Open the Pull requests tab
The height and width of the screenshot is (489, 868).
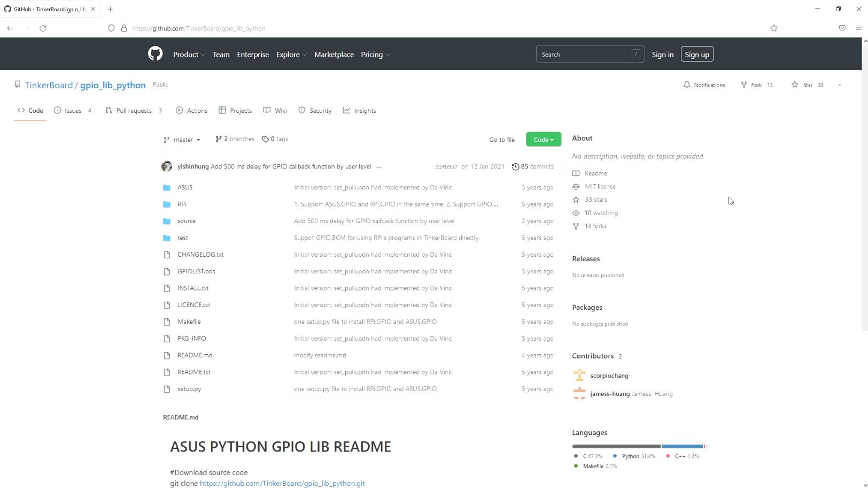point(134,111)
